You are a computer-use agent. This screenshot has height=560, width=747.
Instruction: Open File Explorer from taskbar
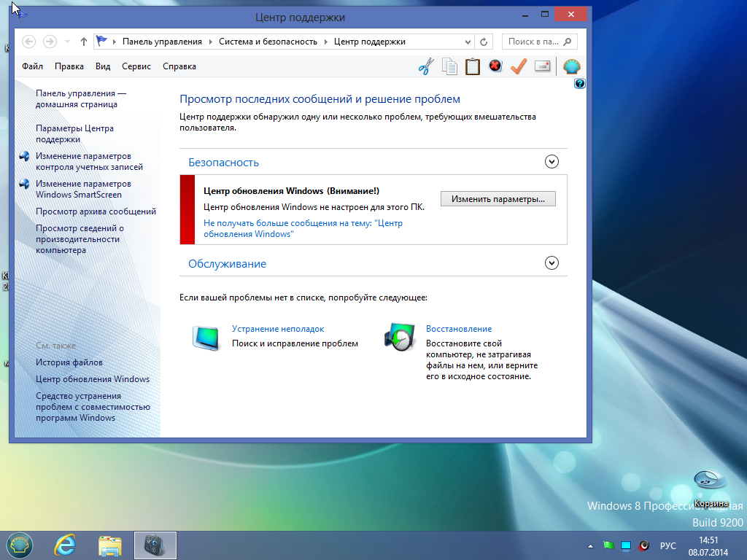pos(110,545)
